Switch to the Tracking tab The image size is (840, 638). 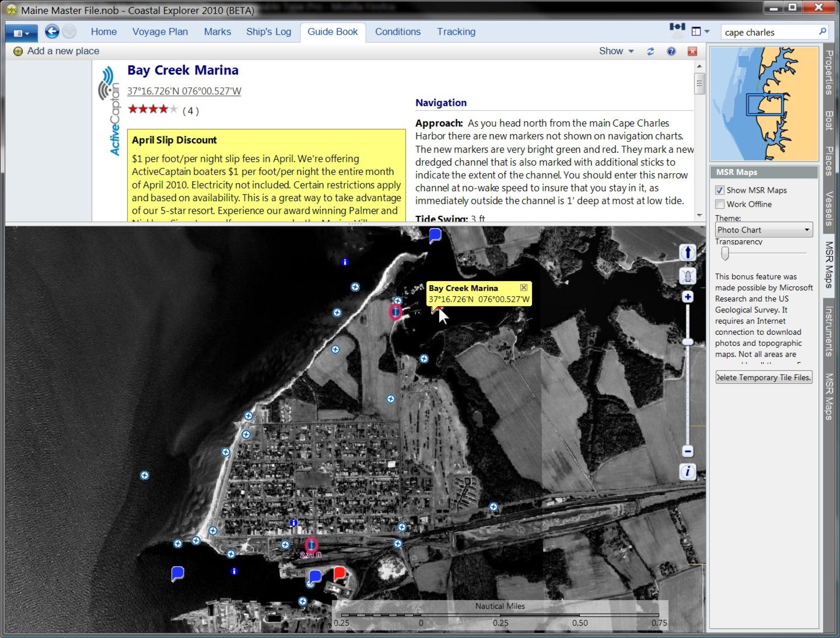[456, 31]
